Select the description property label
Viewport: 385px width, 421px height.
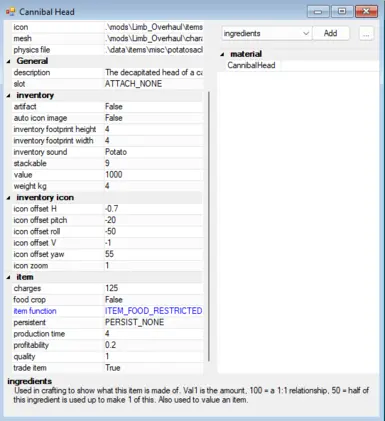[x=32, y=72]
